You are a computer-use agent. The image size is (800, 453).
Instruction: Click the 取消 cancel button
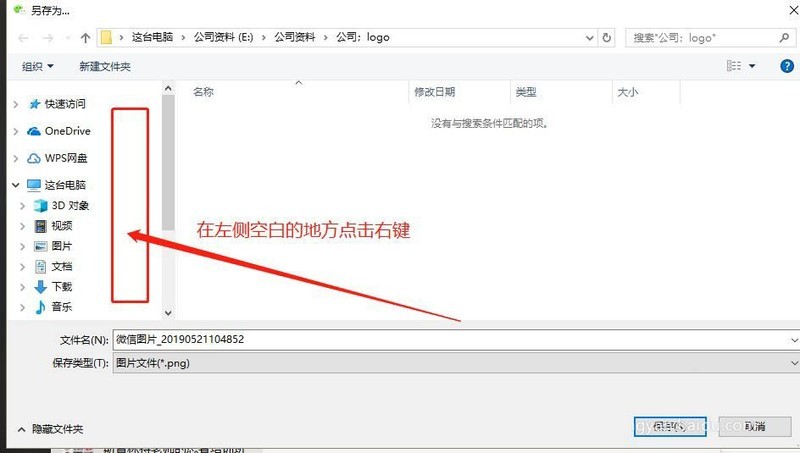click(x=755, y=426)
